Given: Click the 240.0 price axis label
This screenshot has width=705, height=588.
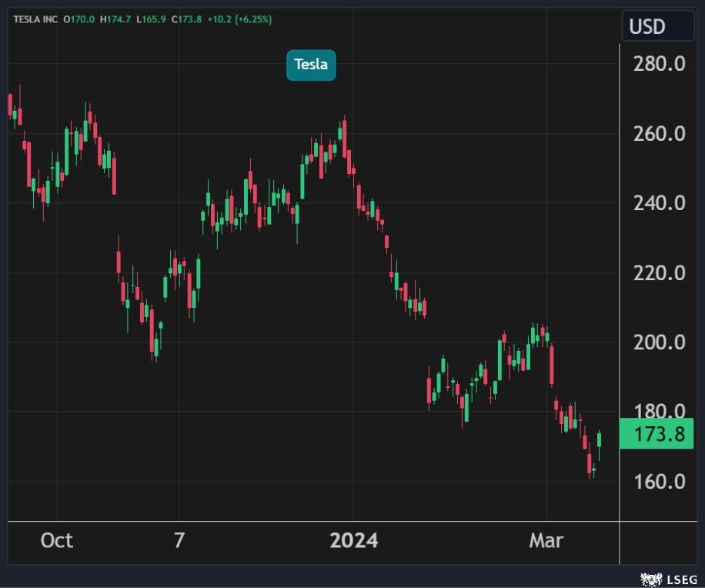Looking at the screenshot, I should pyautogui.click(x=658, y=203).
